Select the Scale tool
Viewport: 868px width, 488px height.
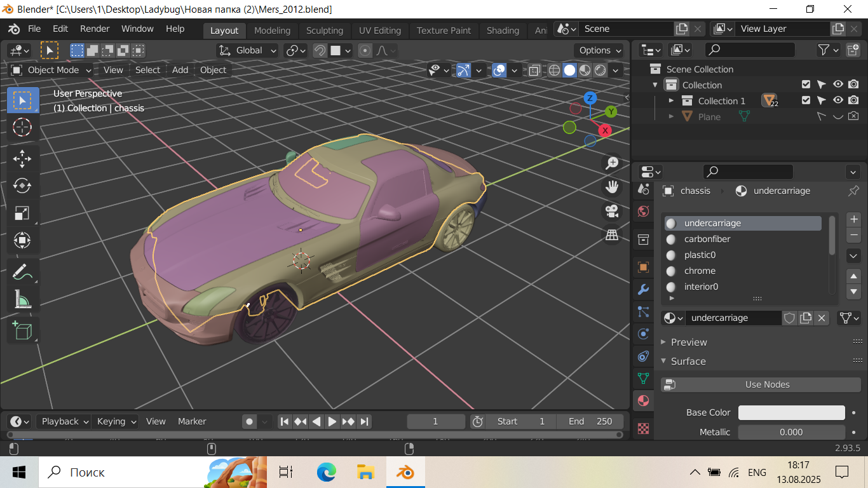coord(22,213)
